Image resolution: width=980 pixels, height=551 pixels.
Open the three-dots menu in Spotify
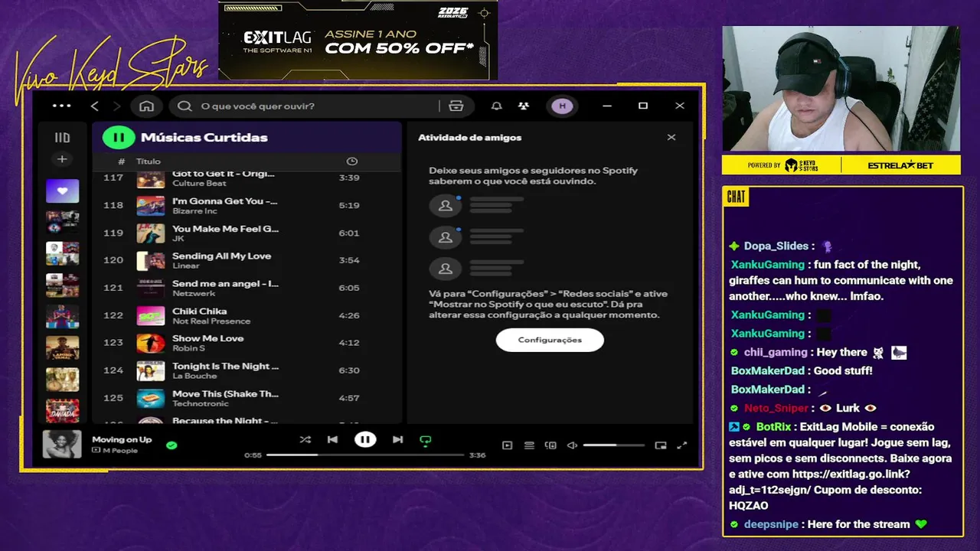[x=61, y=106]
